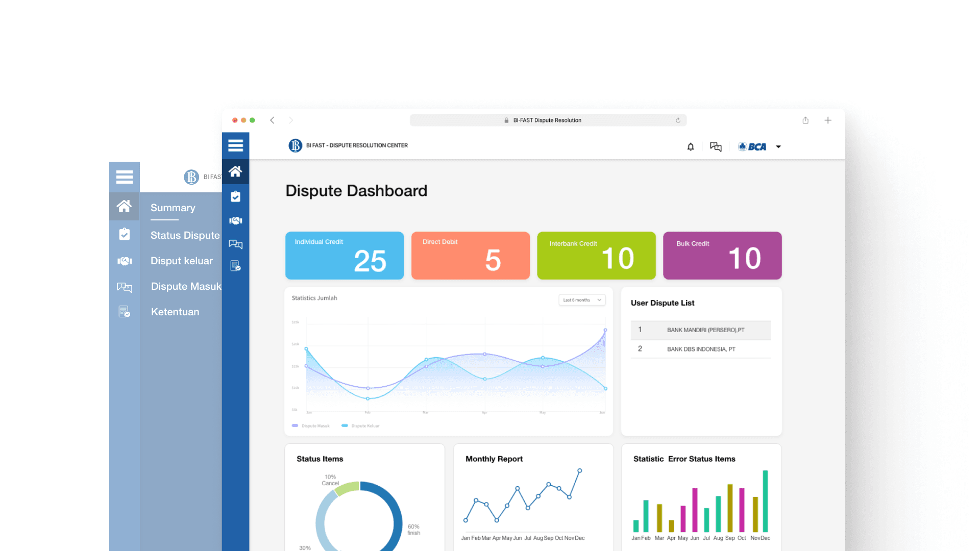Click the Monthly Report heading

(494, 459)
